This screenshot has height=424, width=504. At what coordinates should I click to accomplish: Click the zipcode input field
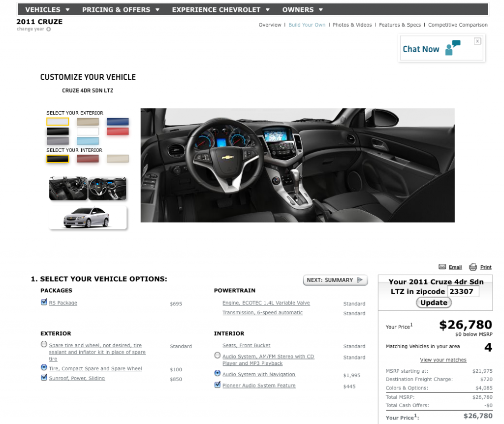point(463,292)
